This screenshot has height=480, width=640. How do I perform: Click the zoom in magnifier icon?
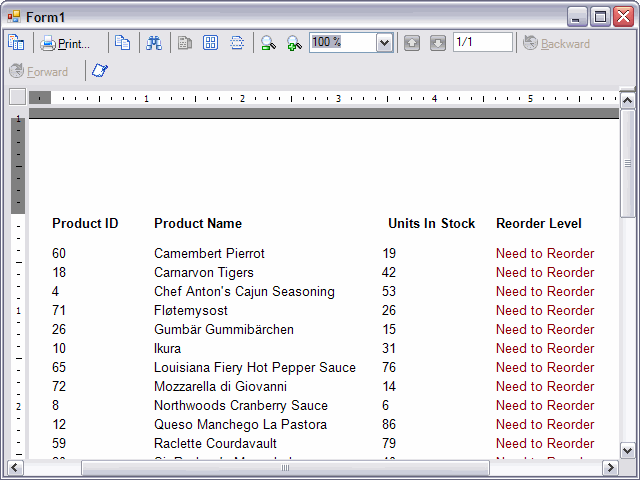click(x=294, y=43)
